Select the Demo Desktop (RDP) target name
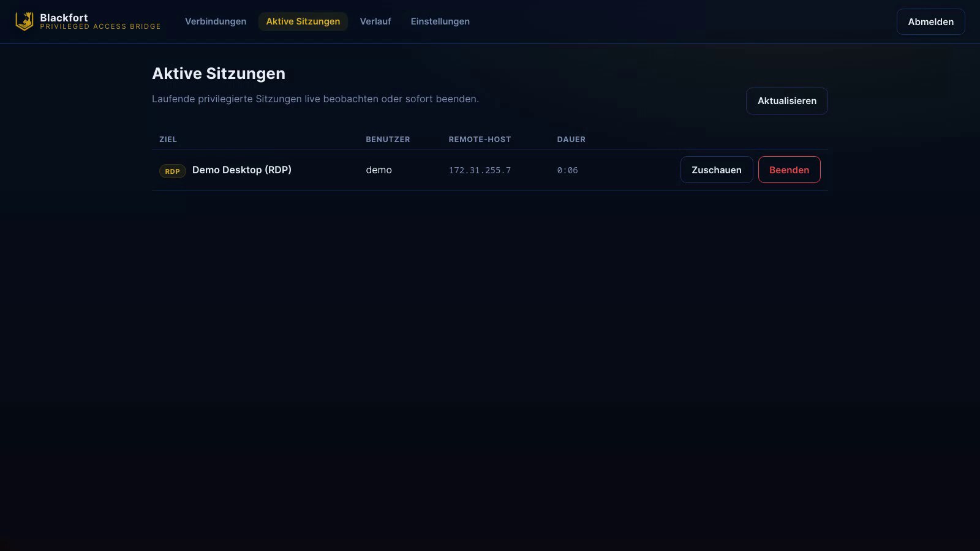980x551 pixels. tap(242, 170)
